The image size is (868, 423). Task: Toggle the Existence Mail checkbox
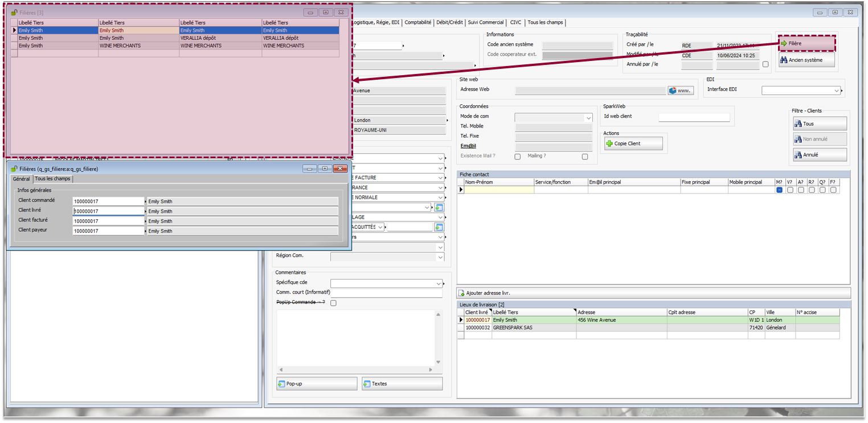point(517,157)
